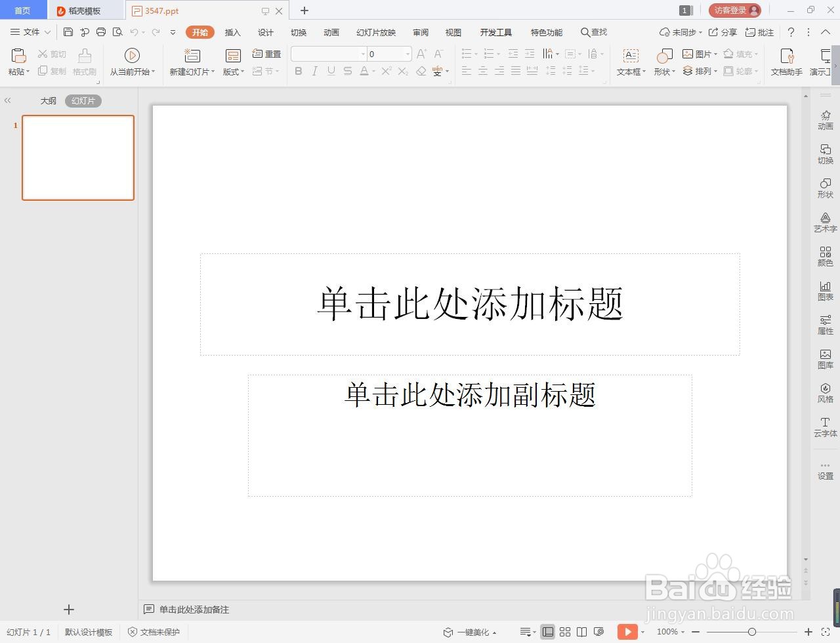Viewport: 840px width, 643px height.
Task: Open Print Preview icon
Action: pos(117,32)
